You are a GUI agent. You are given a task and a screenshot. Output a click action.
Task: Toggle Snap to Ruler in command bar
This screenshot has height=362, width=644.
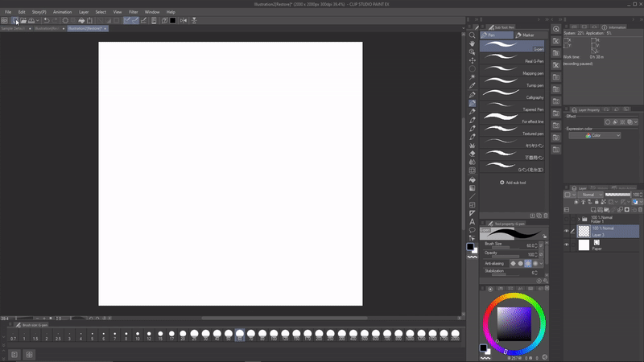pos(127,21)
